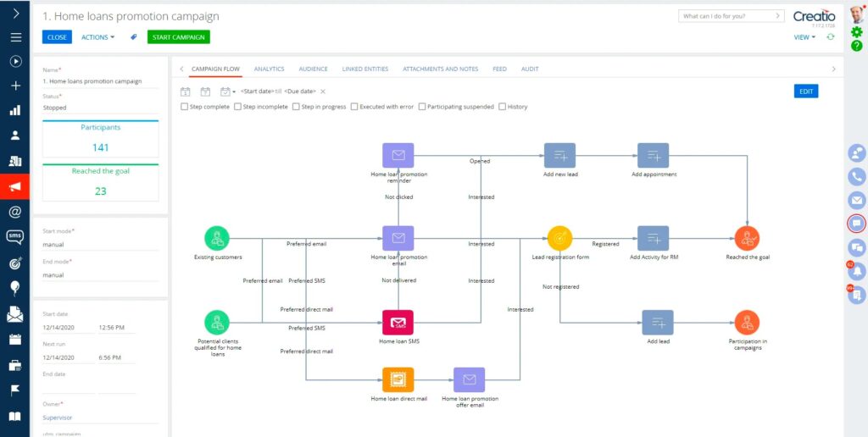This screenshot has width=868, height=437.
Task: Switch to the Analytics tab
Action: coord(269,69)
